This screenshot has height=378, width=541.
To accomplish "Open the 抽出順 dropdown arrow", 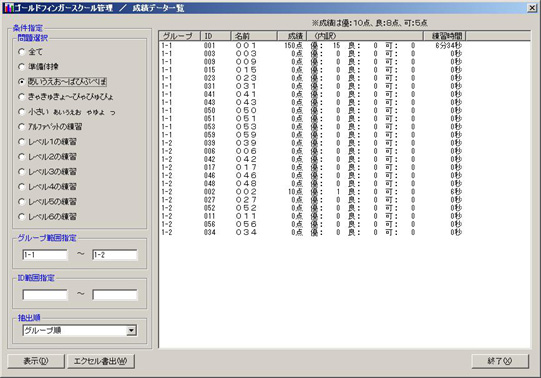I will tap(131, 330).
